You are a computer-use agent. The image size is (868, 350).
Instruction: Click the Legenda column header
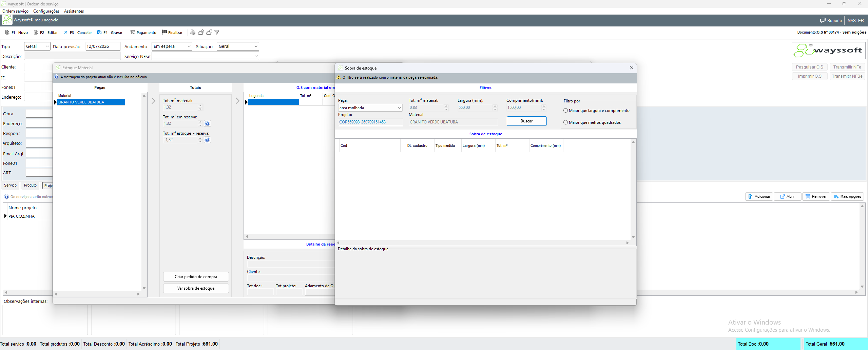273,96
